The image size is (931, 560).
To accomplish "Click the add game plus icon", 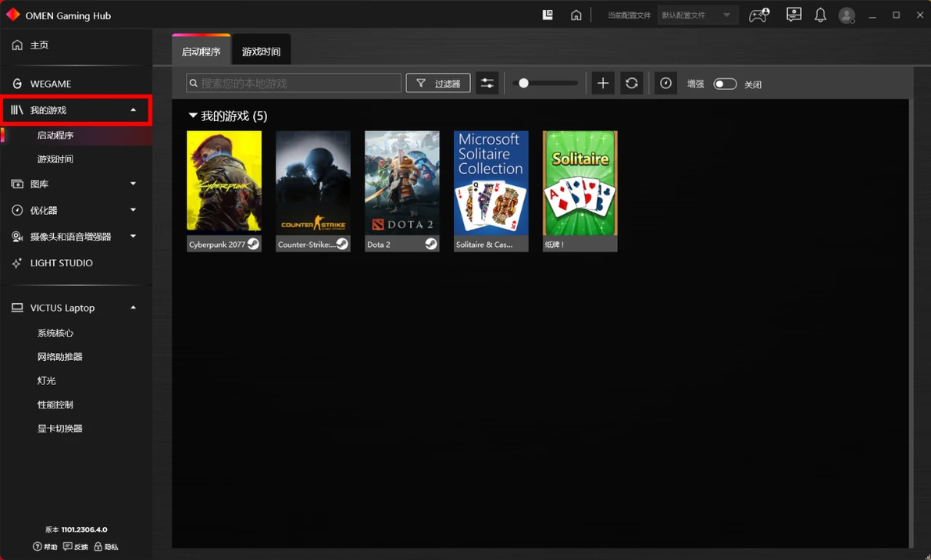I will click(x=603, y=84).
